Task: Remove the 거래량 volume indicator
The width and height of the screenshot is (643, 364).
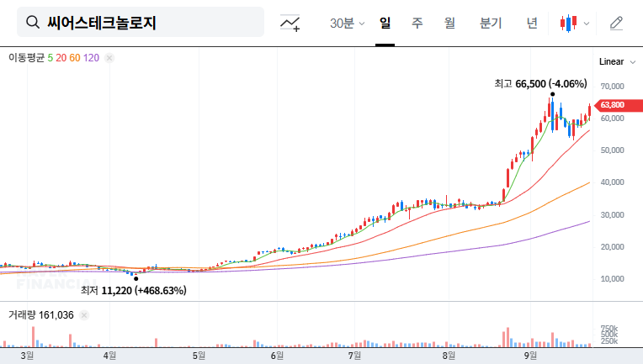Action: point(84,315)
